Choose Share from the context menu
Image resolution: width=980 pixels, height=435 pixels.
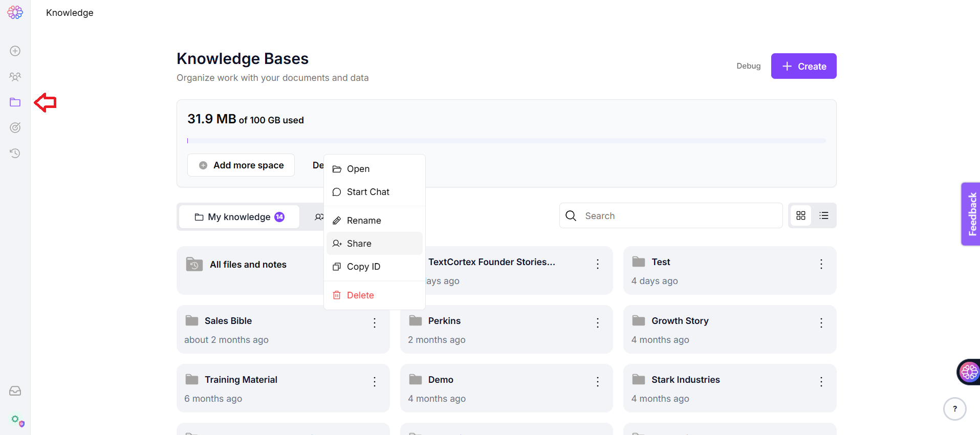click(x=359, y=244)
